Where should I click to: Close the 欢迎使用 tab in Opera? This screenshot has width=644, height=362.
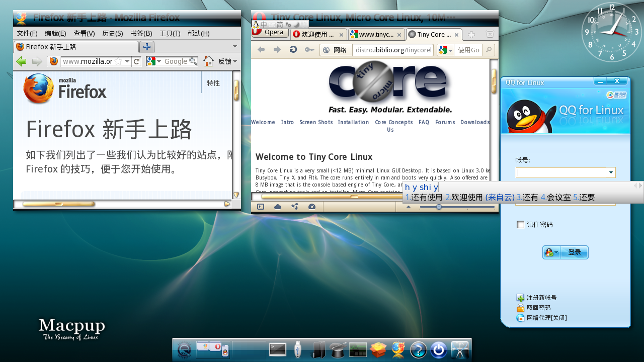(341, 35)
